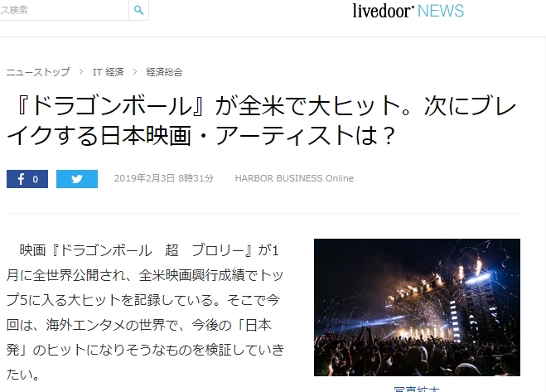The height and width of the screenshot is (392, 546).
Task: Open the livedoor NEWS logo homepage
Action: [408, 11]
